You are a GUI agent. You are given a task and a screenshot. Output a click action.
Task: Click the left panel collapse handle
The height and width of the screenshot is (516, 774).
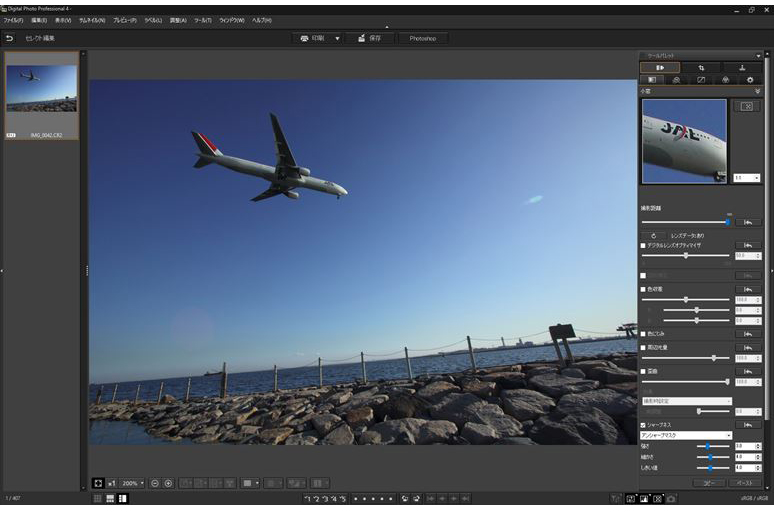pyautogui.click(x=2, y=271)
